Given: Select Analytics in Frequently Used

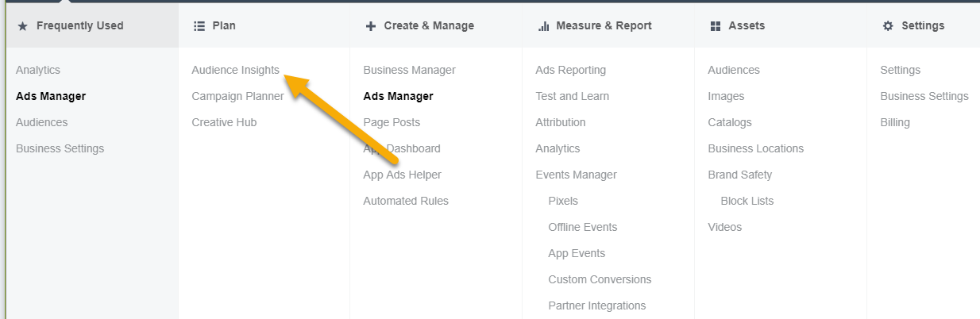Looking at the screenshot, I should point(38,70).
